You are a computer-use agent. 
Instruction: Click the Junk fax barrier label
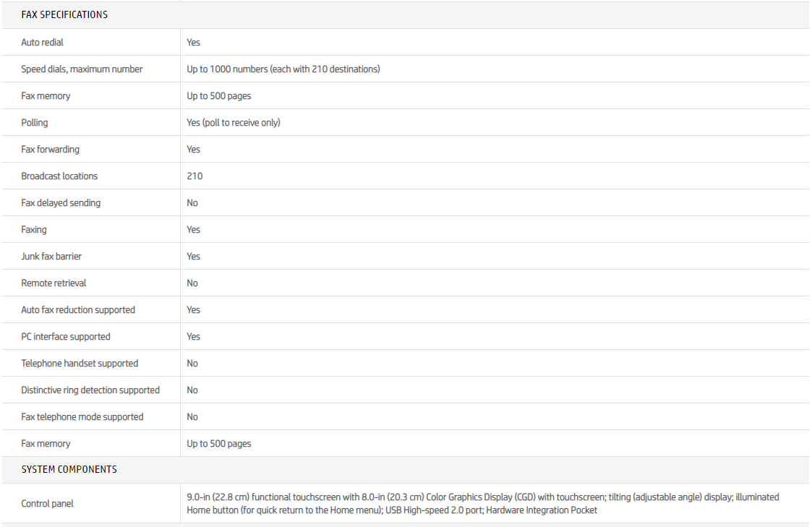click(x=51, y=257)
